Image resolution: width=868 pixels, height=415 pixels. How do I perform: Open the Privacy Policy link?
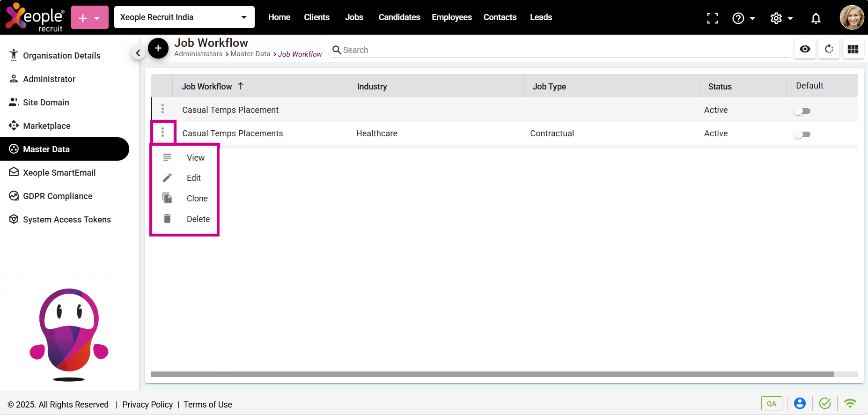click(147, 405)
